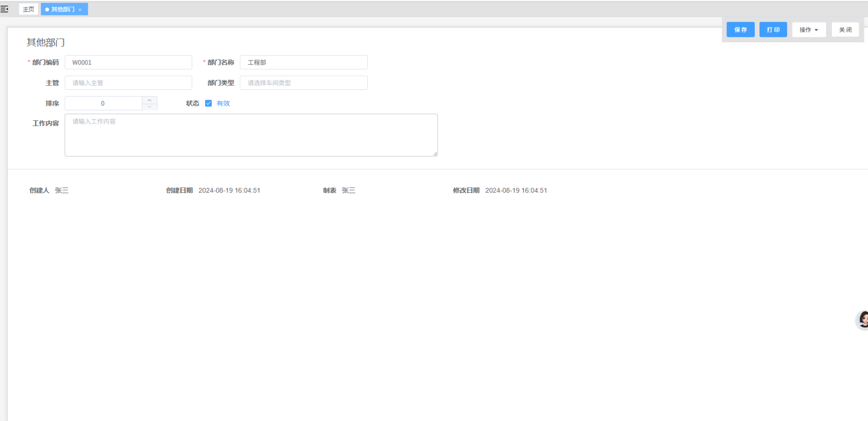The width and height of the screenshot is (868, 421).
Task: Click the 工作内容 textarea resize handle
Action: click(x=435, y=153)
